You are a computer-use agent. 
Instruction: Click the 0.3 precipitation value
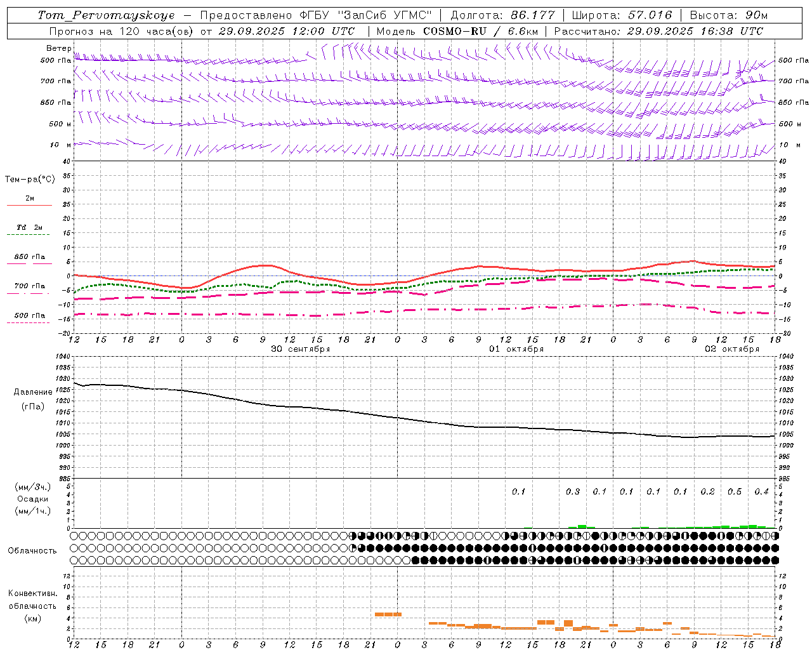pyautogui.click(x=573, y=491)
